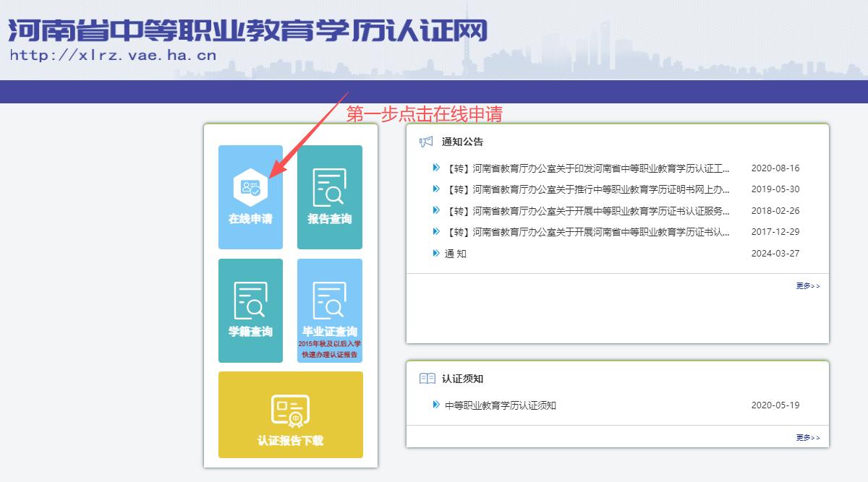Open the 毕业证查询 tile icon
The image size is (868, 482).
click(329, 301)
